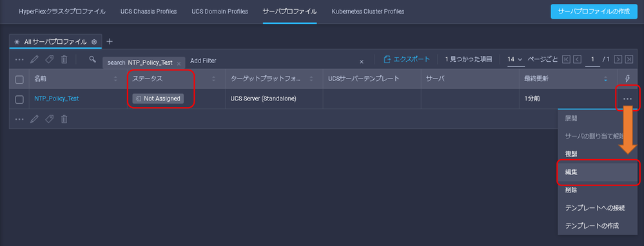Switch to Kubernetes Cluster Profiles tab

pos(368,12)
